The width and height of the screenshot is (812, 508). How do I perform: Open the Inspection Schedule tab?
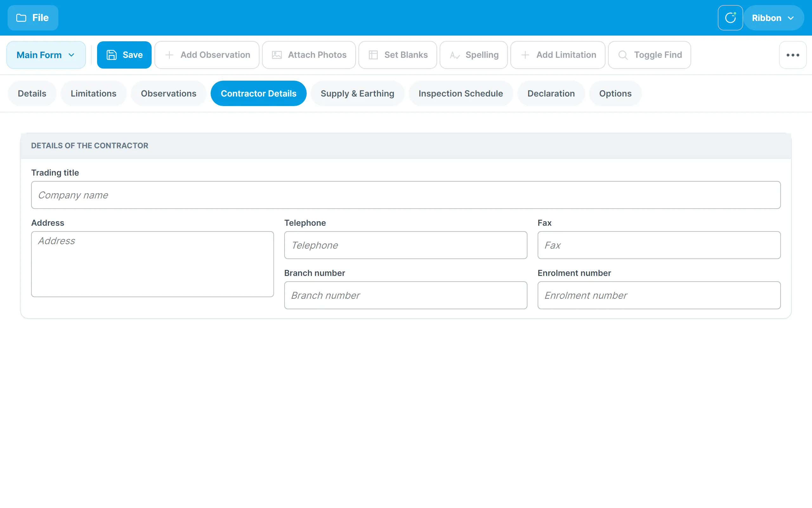461,93
